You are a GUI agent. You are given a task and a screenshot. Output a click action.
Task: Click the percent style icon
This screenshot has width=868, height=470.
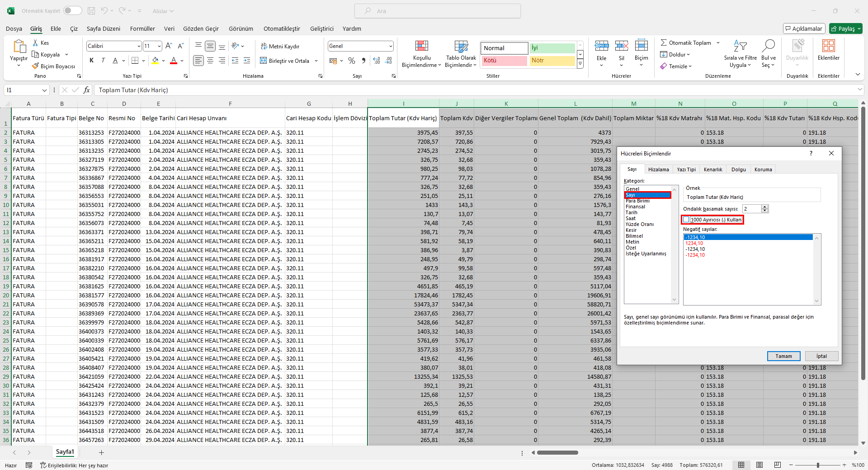[x=352, y=61]
